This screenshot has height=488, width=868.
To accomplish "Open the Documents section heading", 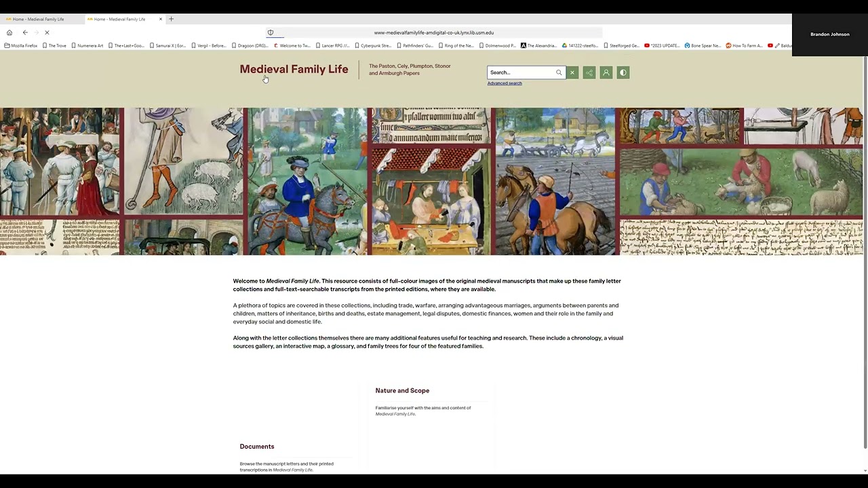I will coord(257,447).
